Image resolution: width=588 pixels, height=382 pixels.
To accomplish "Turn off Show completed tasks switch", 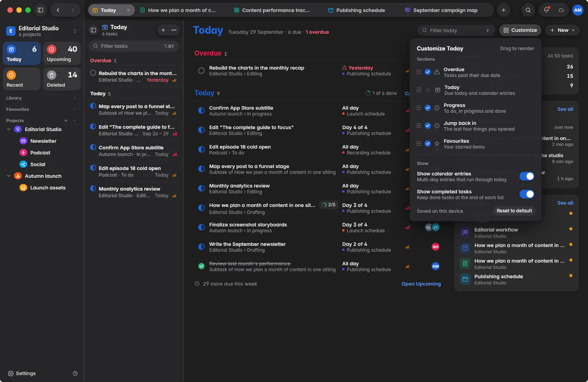I will click(527, 194).
